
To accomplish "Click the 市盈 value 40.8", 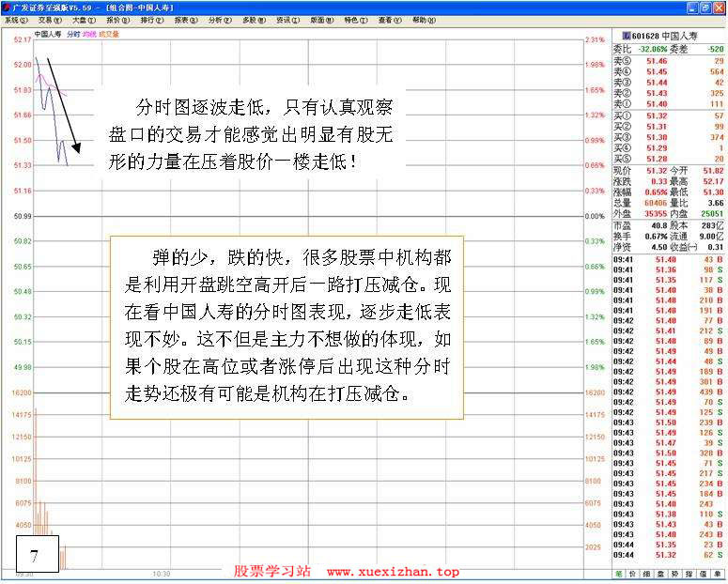I will pos(659,226).
